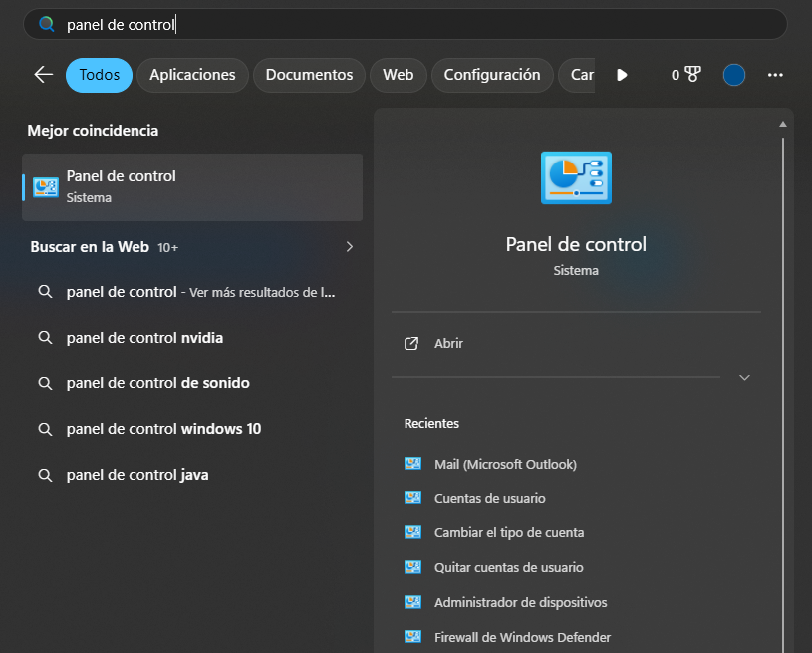The image size is (812, 653).
Task: Click icon next to Firewall de Windows Defender
Action: [x=412, y=636]
